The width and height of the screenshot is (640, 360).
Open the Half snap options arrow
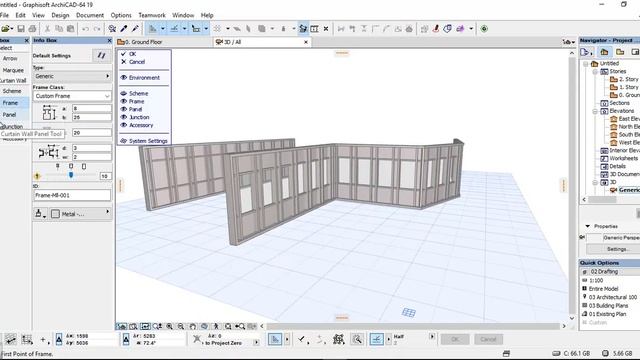pos(431,336)
